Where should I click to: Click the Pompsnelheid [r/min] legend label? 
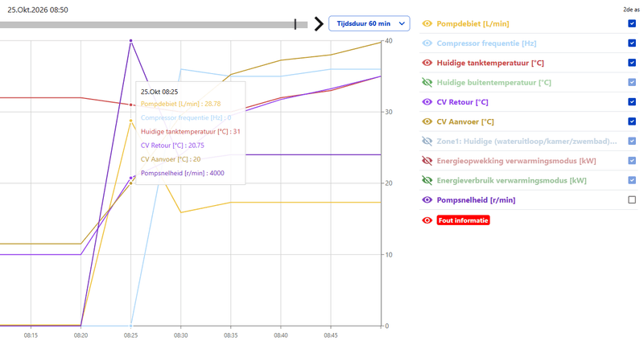pos(476,199)
